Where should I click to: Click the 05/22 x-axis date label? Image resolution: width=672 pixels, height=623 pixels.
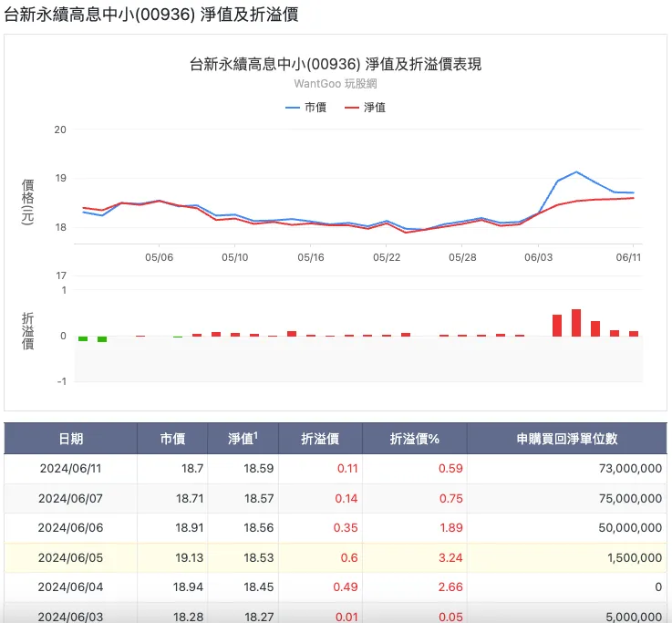tap(387, 257)
